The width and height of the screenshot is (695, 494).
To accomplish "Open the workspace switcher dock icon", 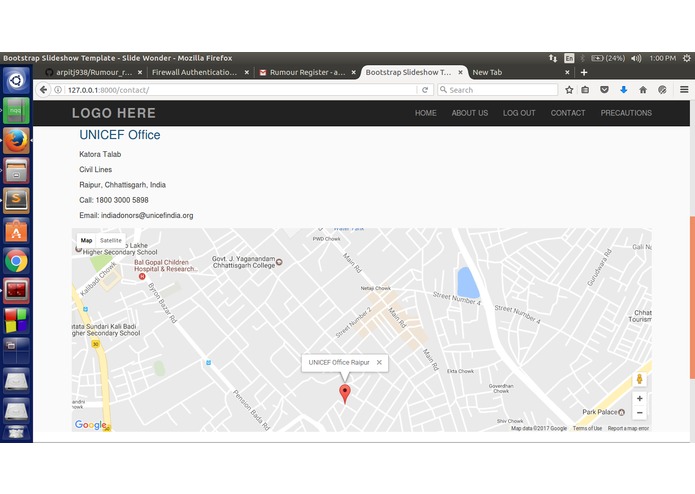I will click(16, 350).
